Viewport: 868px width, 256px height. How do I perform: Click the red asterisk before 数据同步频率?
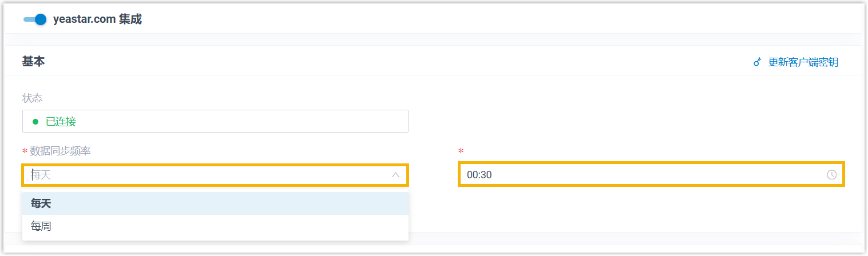click(x=25, y=151)
